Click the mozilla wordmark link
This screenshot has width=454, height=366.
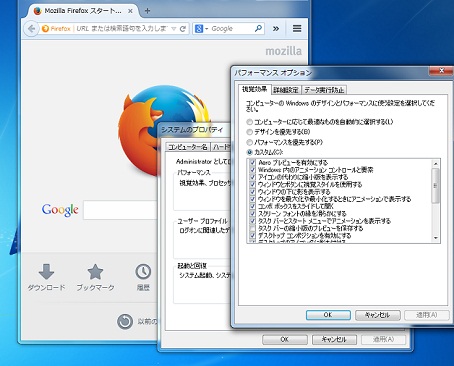pyautogui.click(x=283, y=51)
